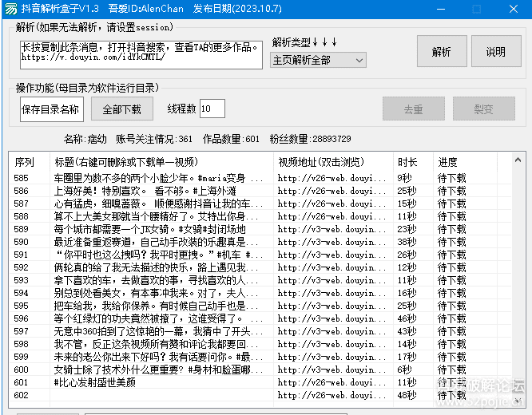The image size is (532, 415).
Task: Click the 标题 column header
Action: click(x=161, y=162)
